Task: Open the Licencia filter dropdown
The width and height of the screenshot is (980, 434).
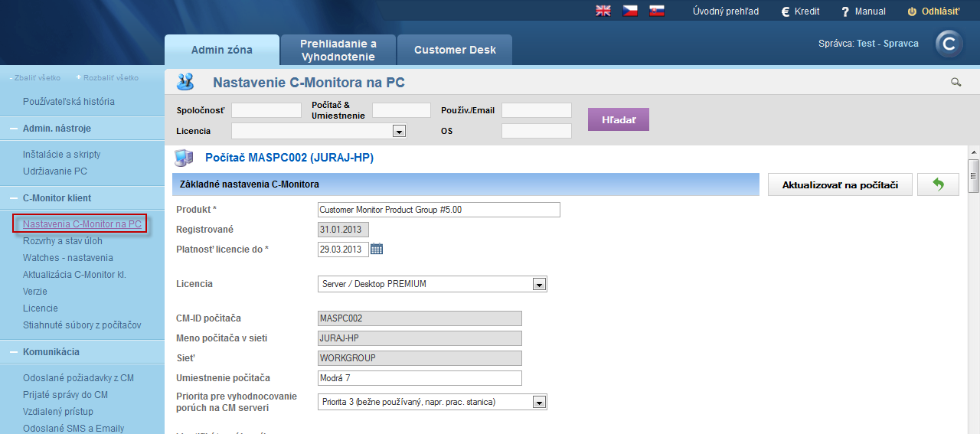Action: [318, 131]
